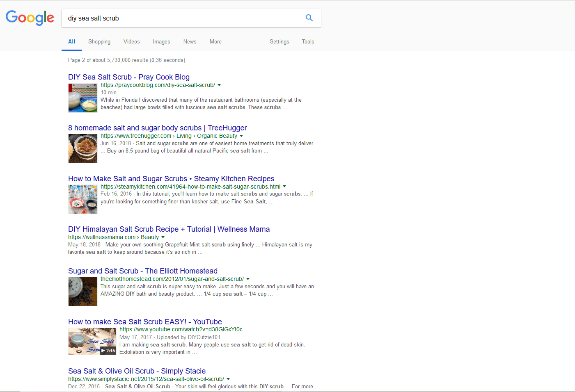Image resolution: width=575 pixels, height=392 pixels.
Task: Click the Google logo
Action: 30,18
